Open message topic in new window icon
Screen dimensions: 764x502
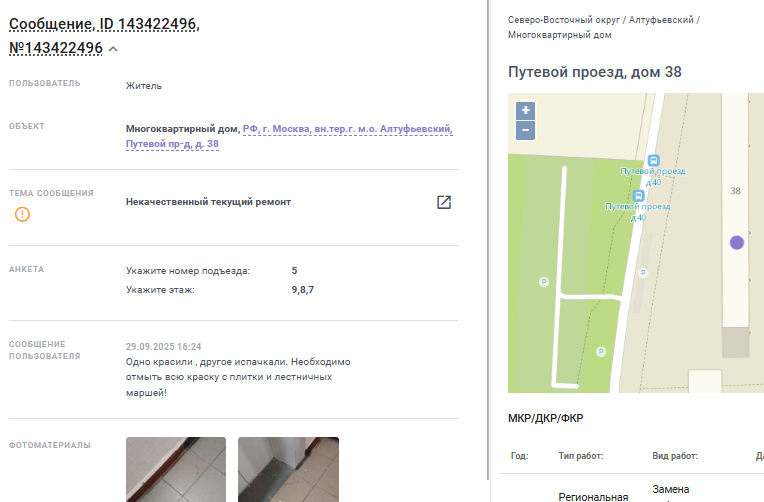pos(444,202)
